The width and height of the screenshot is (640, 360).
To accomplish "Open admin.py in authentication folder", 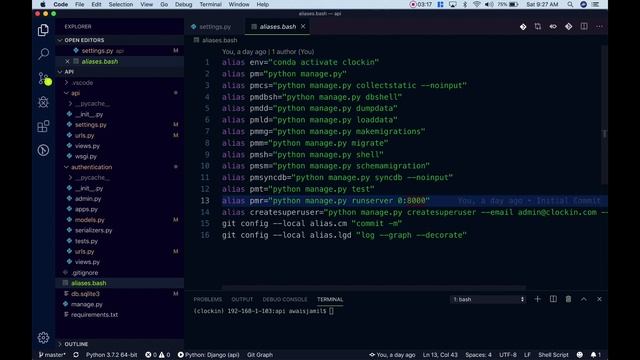I will pyautogui.click(x=88, y=199).
